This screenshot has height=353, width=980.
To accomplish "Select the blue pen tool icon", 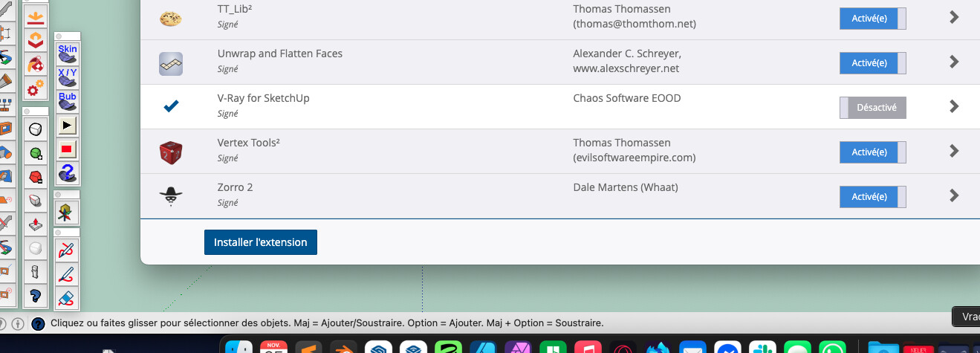I will [x=67, y=274].
